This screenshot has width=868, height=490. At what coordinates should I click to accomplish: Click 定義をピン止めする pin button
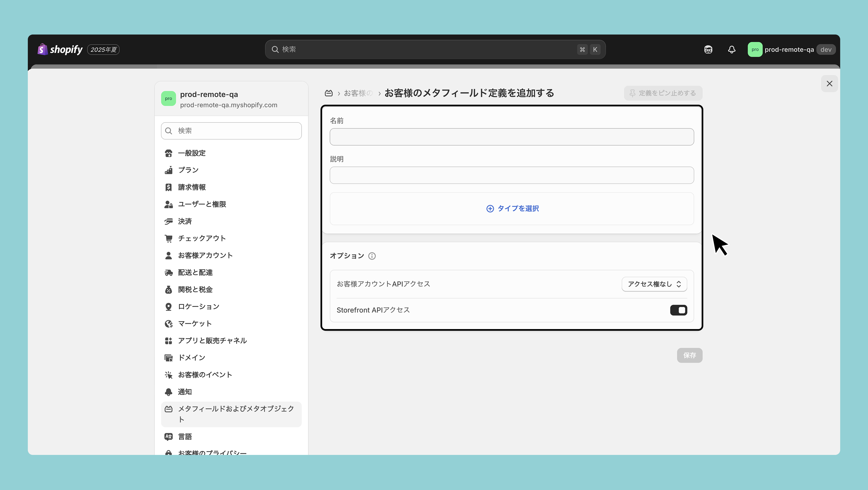click(x=663, y=93)
